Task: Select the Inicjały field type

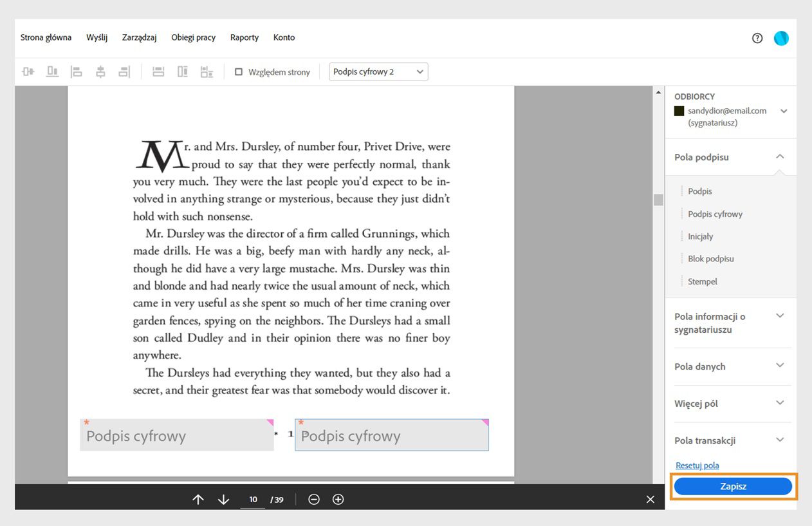Action: point(701,236)
